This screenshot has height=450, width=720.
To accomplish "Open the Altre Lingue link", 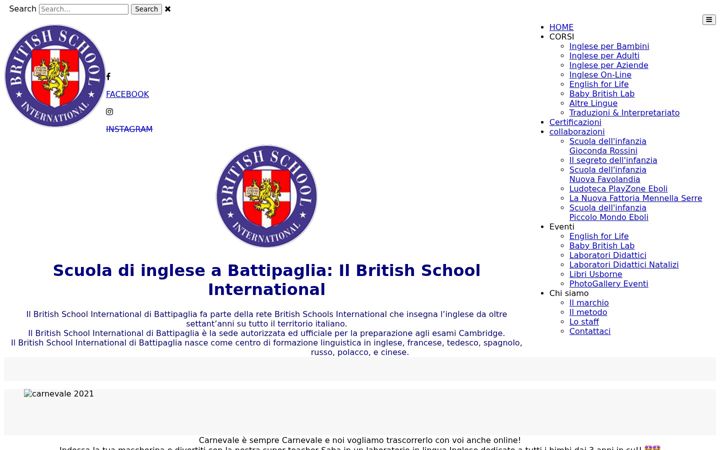I will click(593, 103).
